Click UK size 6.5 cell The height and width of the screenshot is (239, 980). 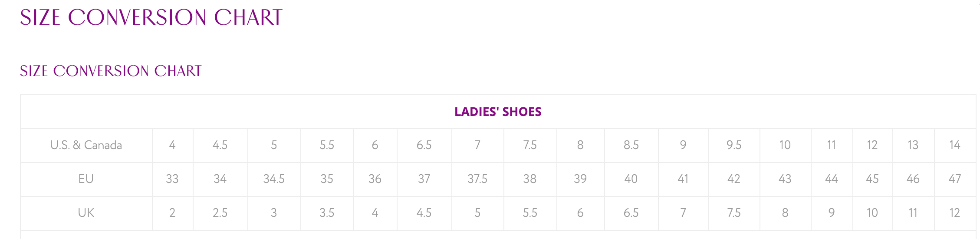[631, 213]
